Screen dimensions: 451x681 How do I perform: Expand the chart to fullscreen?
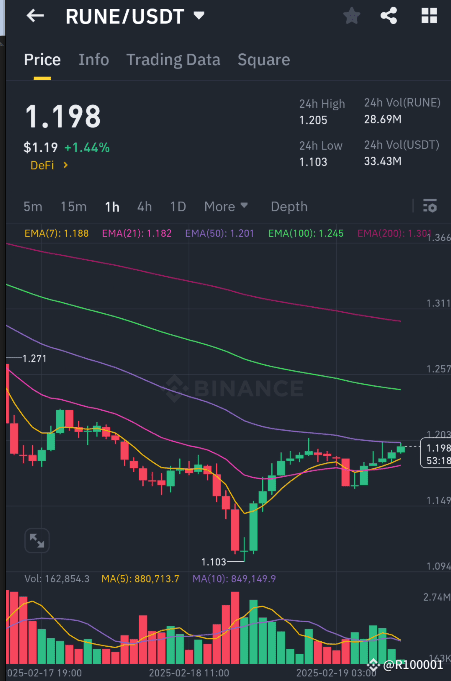[x=37, y=541]
